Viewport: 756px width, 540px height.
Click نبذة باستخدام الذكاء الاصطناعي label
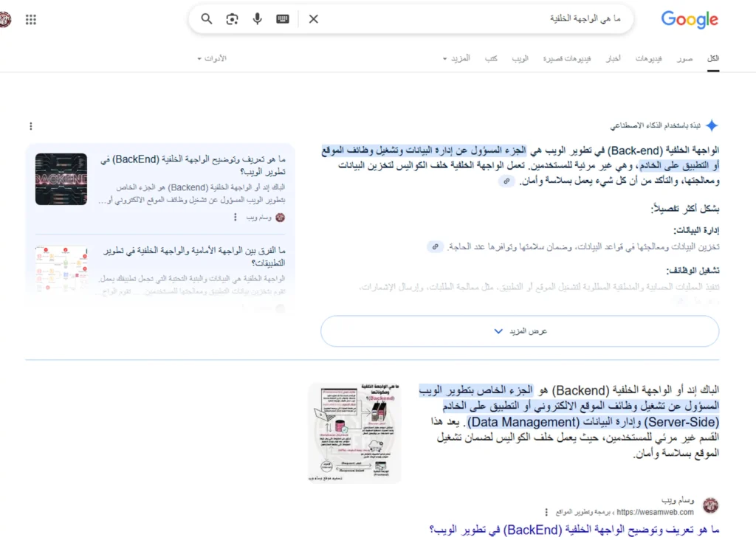tap(656, 125)
